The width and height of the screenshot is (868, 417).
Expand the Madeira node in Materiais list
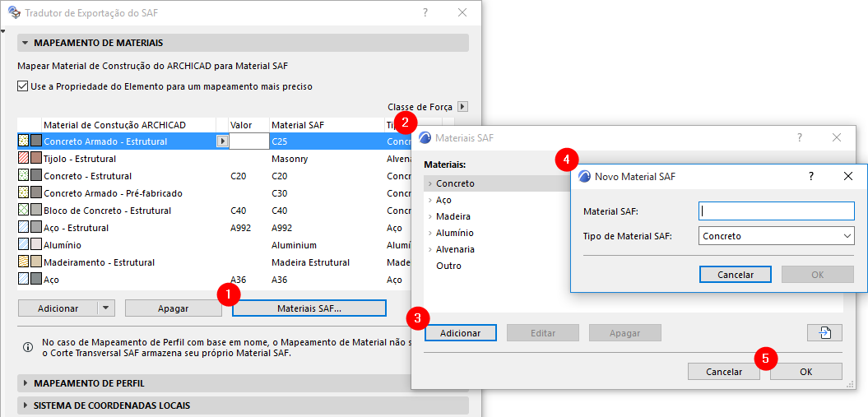click(429, 216)
